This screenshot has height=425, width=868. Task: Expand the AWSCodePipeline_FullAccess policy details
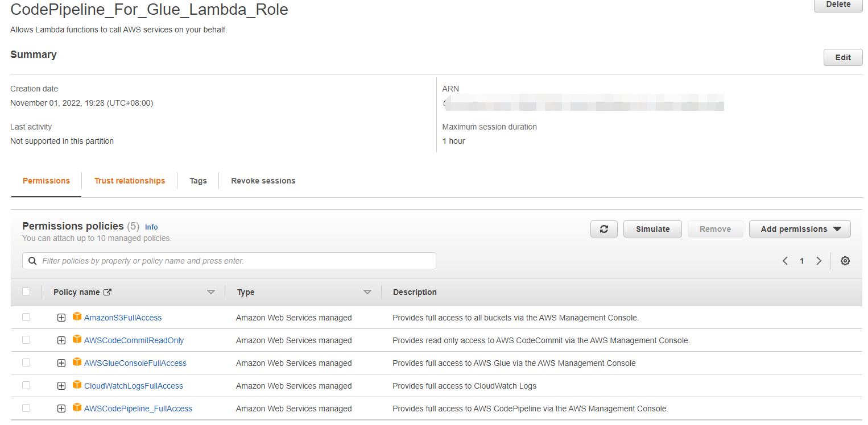[61, 409]
